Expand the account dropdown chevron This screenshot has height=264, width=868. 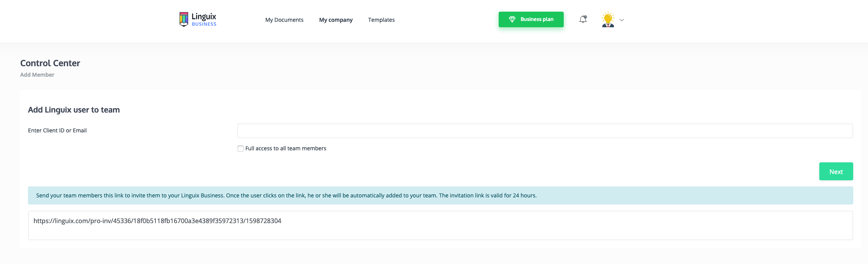[622, 20]
